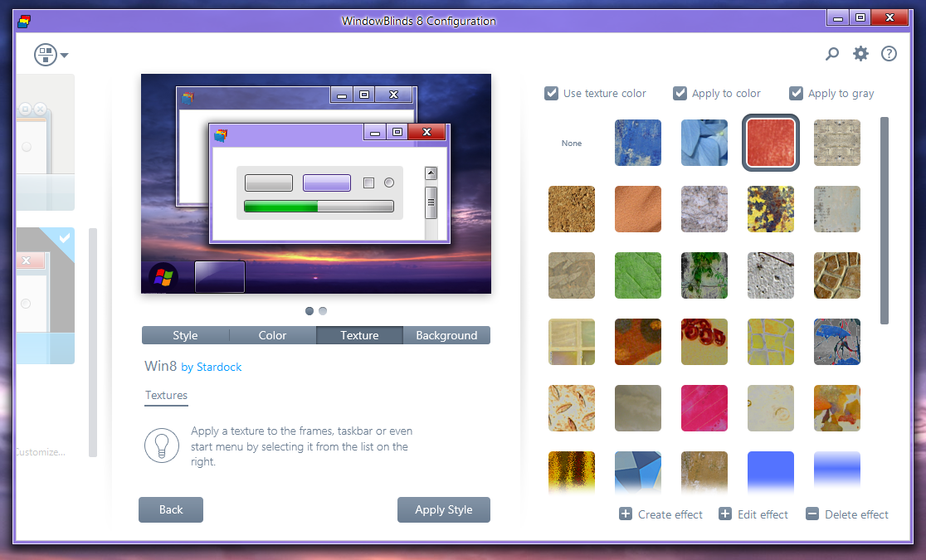Click the Apply Style button

pyautogui.click(x=444, y=509)
